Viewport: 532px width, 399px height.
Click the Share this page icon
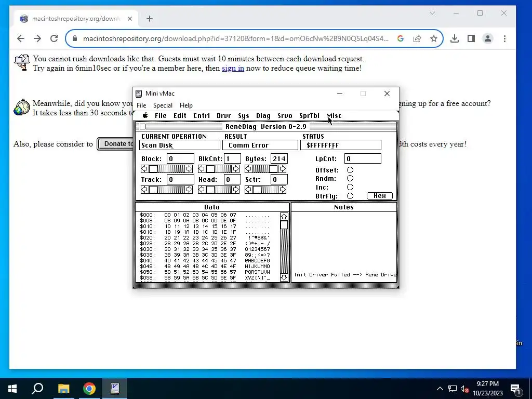coord(417,38)
